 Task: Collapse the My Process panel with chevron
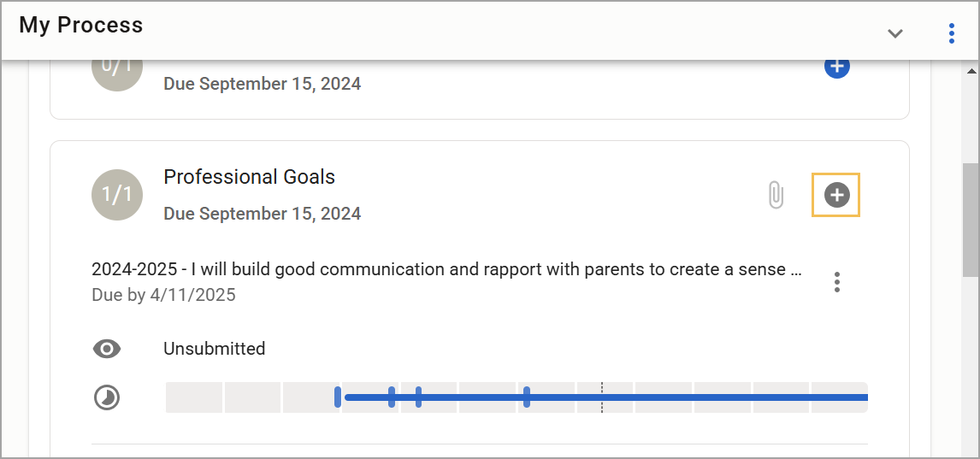(x=895, y=33)
